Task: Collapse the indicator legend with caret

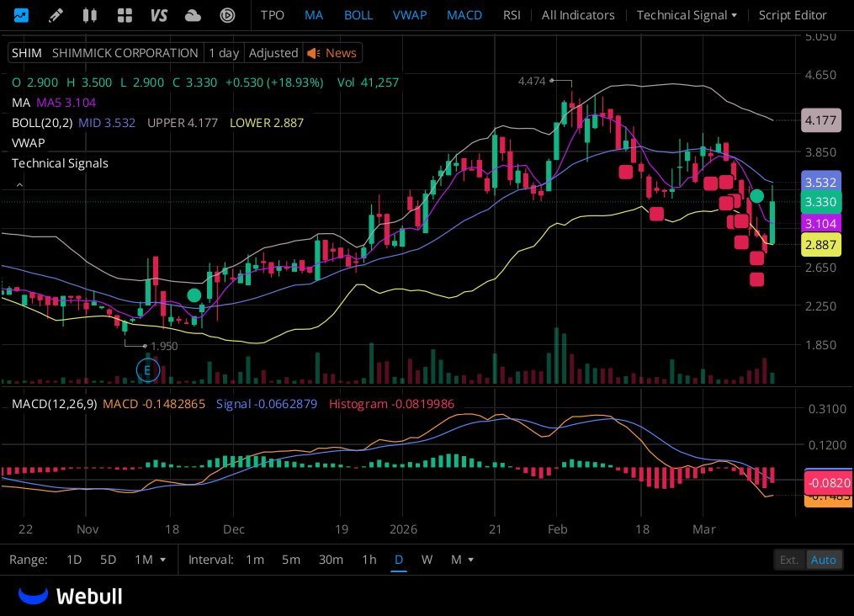Action: [19, 185]
